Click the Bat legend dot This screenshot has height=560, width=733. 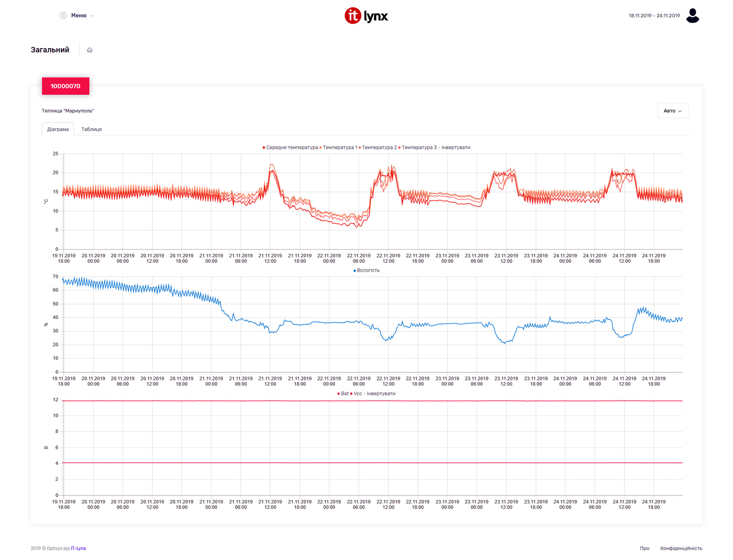[x=339, y=394]
